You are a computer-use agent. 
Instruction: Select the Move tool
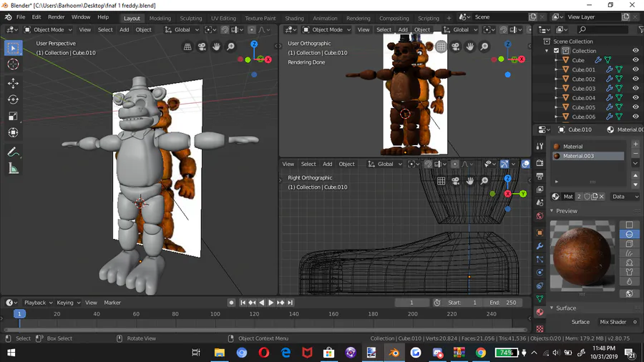tap(13, 82)
